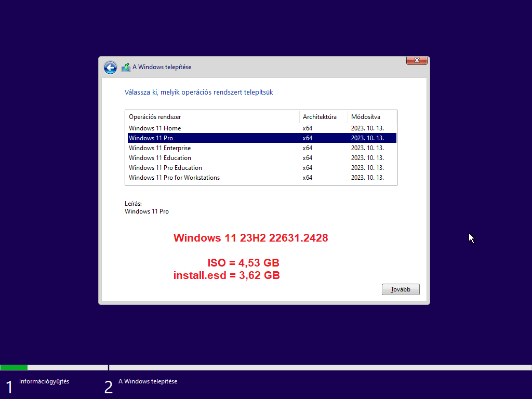Click the 'Válassza ki' heading text
Image resolution: width=532 pixels, height=399 pixels.
(199, 92)
